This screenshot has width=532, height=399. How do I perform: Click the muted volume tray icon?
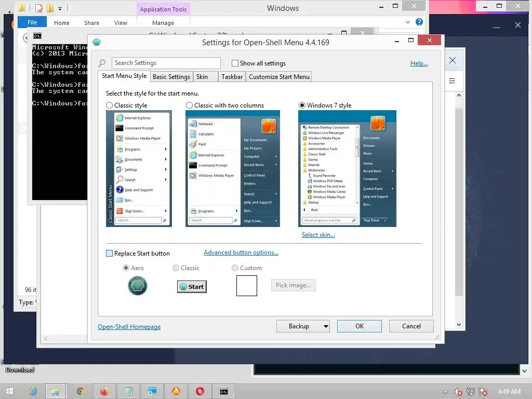click(458, 392)
